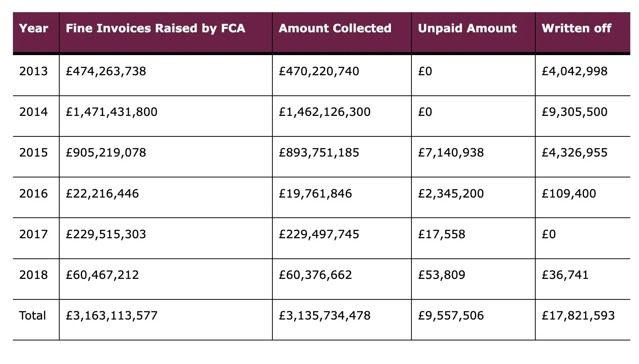Screen dimensions: 639x364
Task: Select the Amount Collected column header
Action: click(335, 28)
